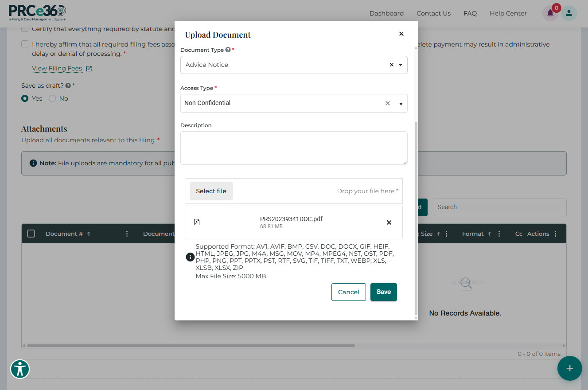Click the external-link icon after View Filing Fees
This screenshot has height=390, width=588.
coord(90,68)
